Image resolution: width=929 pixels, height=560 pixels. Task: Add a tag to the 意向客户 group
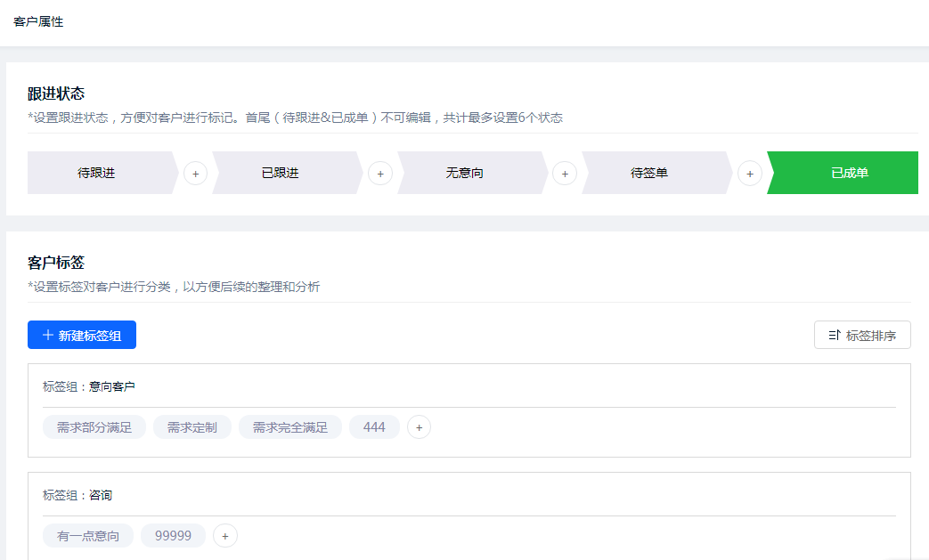[x=418, y=426]
